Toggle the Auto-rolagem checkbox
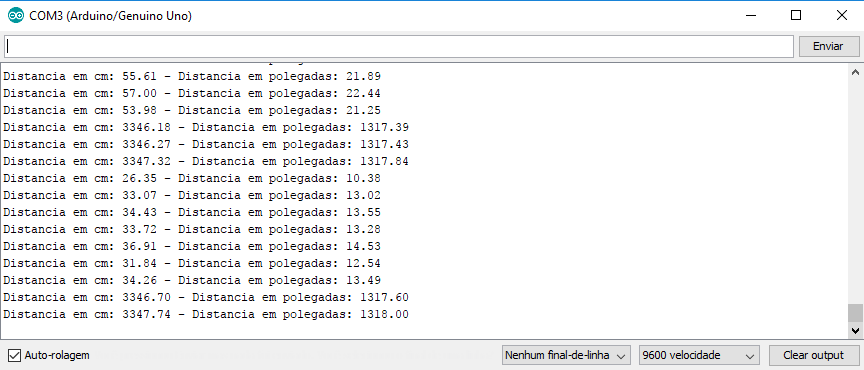This screenshot has width=864, height=370. click(15, 355)
